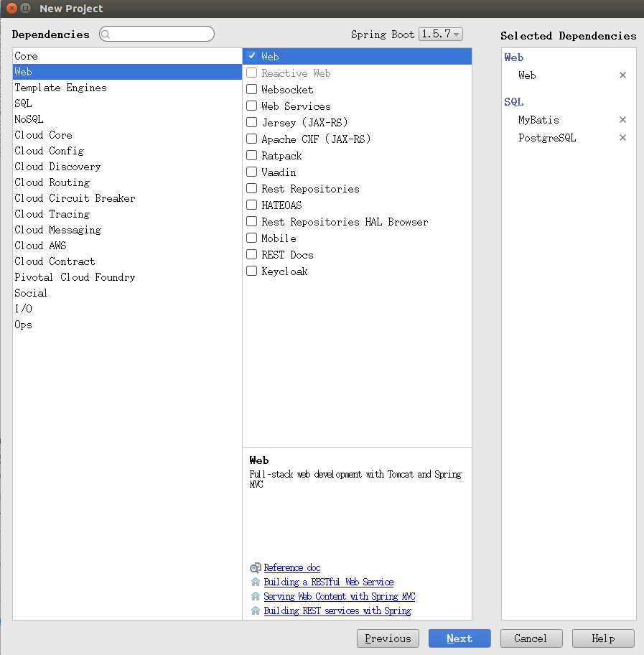The image size is (644, 655).
Task: Select the Cloud Tracing category
Action: click(x=127, y=214)
